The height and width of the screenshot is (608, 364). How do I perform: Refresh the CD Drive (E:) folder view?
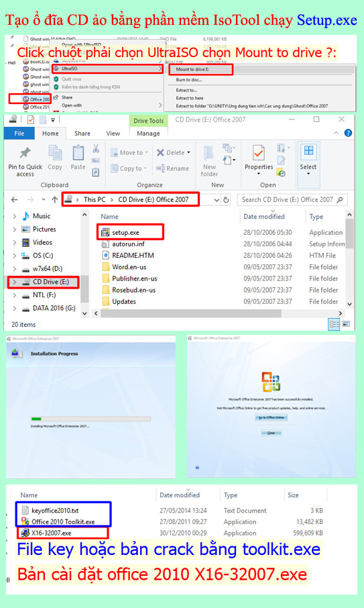226,200
